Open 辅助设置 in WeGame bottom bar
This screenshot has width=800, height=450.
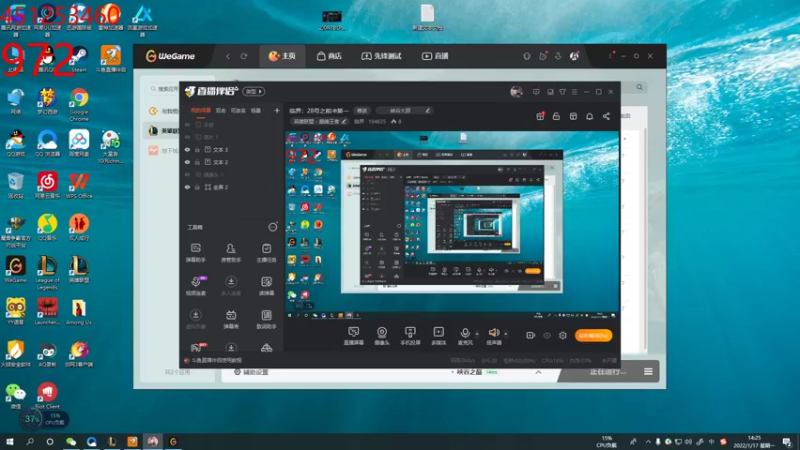(251, 372)
